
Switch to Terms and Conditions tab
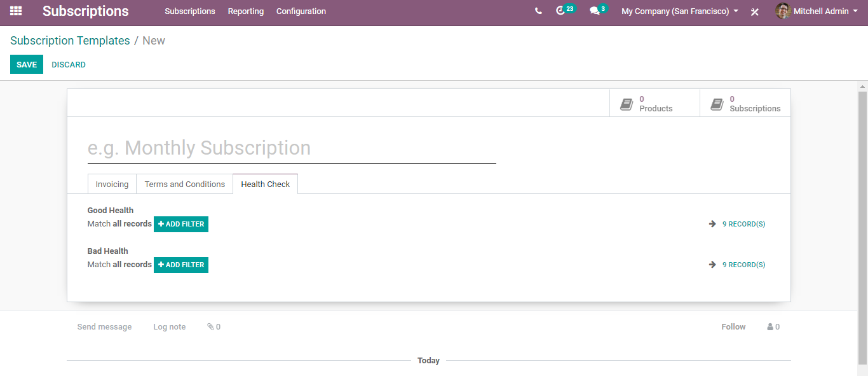(x=185, y=184)
